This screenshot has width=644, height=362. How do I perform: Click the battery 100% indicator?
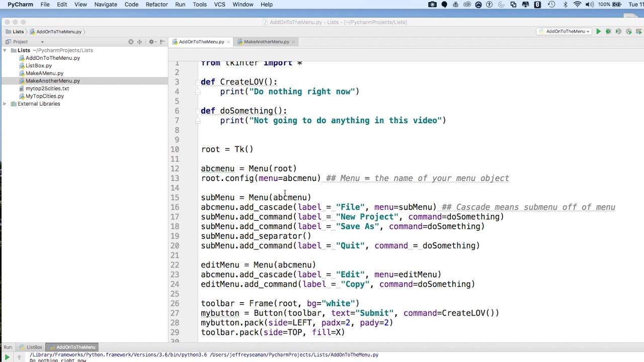(x=610, y=5)
